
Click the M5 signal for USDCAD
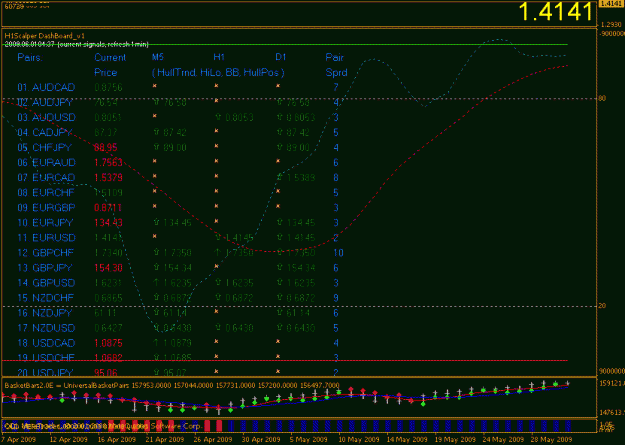tap(173, 343)
